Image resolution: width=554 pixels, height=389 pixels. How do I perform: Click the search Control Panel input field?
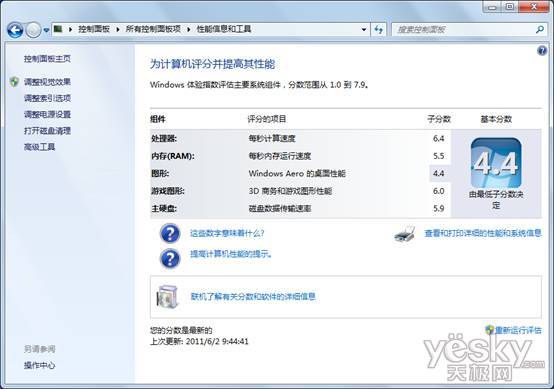463,29
